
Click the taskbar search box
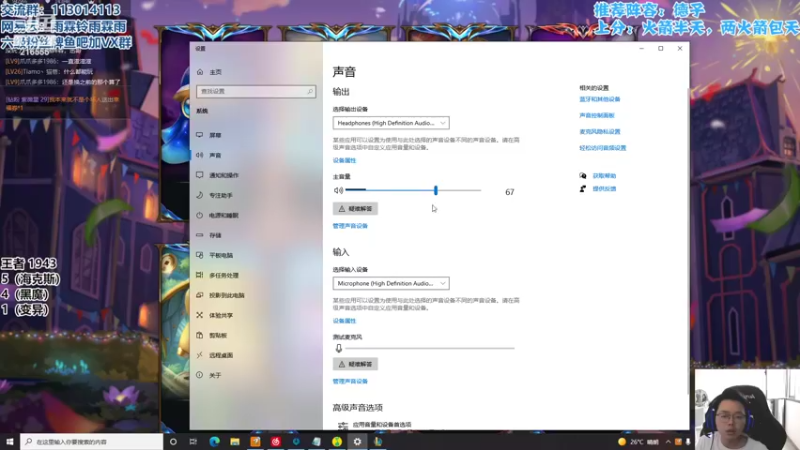pyautogui.click(x=92, y=442)
